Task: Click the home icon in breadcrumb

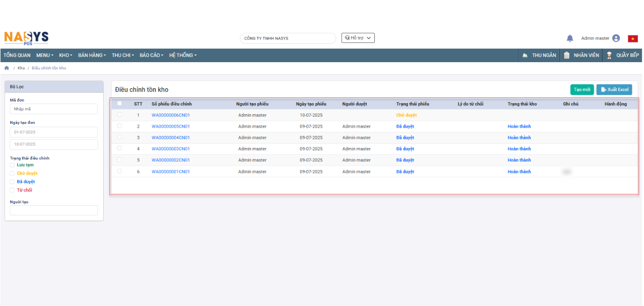Action: 7,68
